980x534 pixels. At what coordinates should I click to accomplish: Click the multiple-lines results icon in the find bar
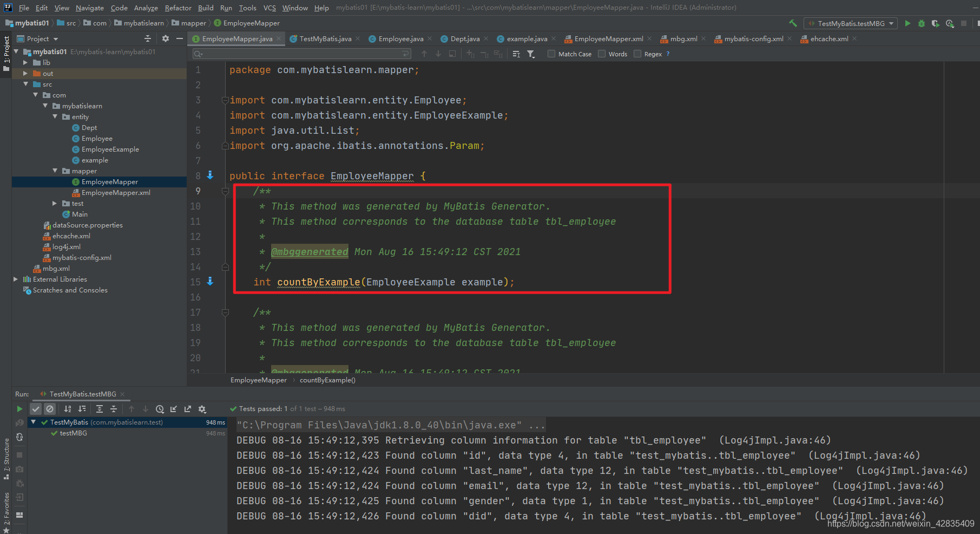516,54
